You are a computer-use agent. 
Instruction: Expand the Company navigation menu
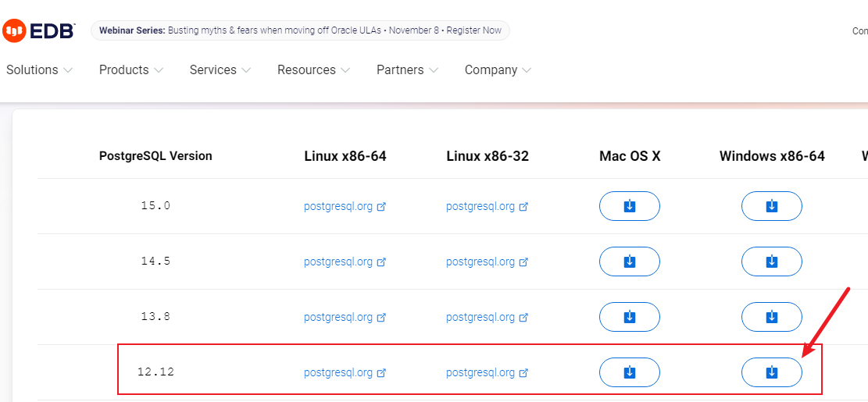(498, 70)
